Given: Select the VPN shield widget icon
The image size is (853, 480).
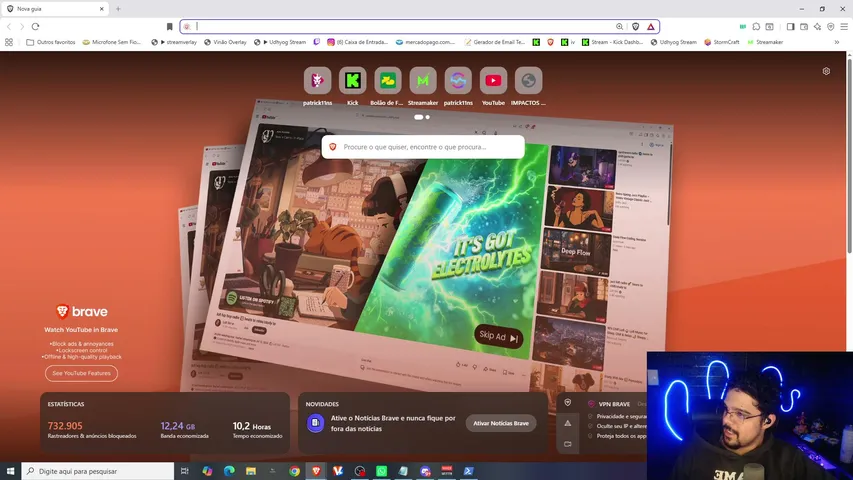Looking at the screenshot, I should (x=567, y=403).
